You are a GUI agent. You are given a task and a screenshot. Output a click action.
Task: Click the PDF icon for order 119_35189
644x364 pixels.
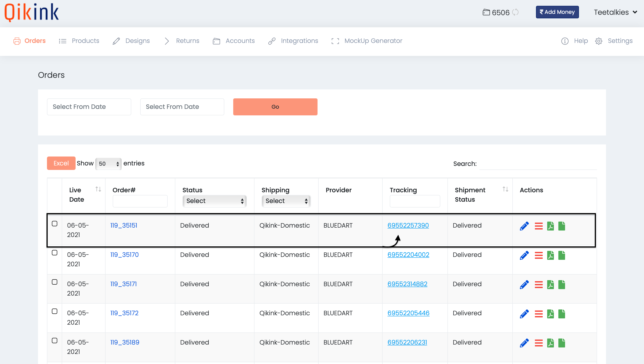coord(551,342)
